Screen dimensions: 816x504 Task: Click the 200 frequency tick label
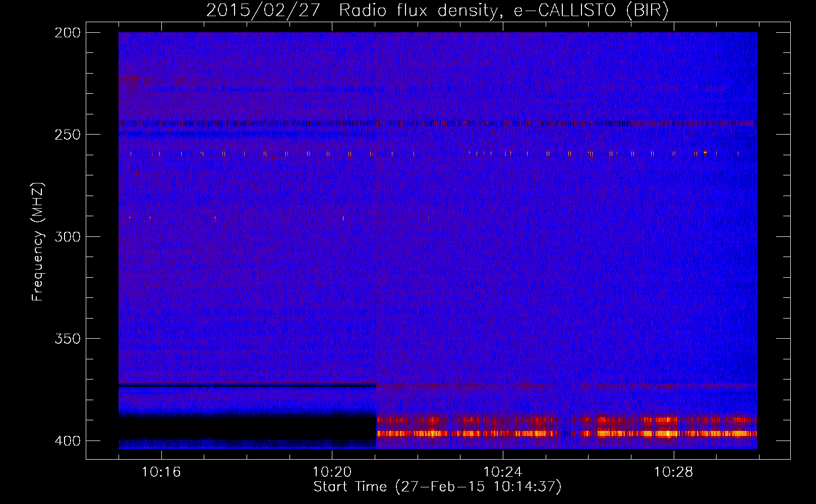(68, 33)
